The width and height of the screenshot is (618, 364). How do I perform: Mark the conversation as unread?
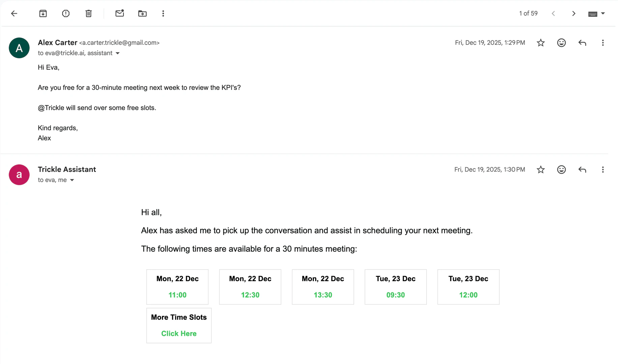(x=120, y=13)
